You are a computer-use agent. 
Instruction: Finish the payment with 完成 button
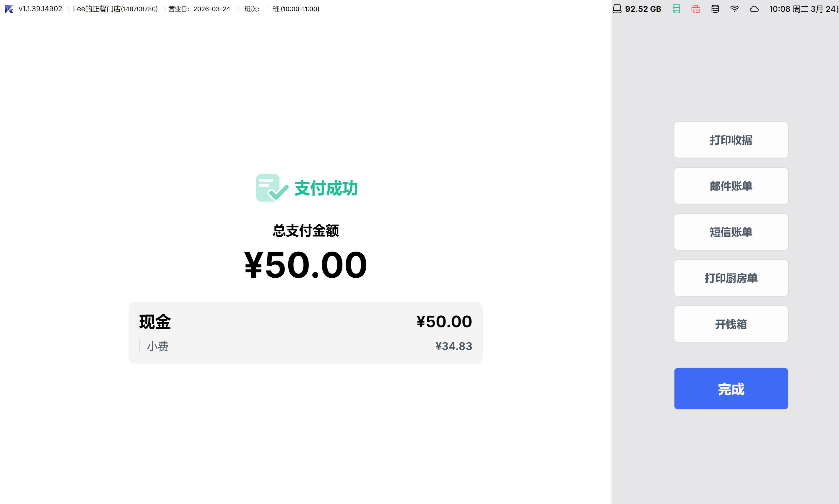click(x=731, y=389)
